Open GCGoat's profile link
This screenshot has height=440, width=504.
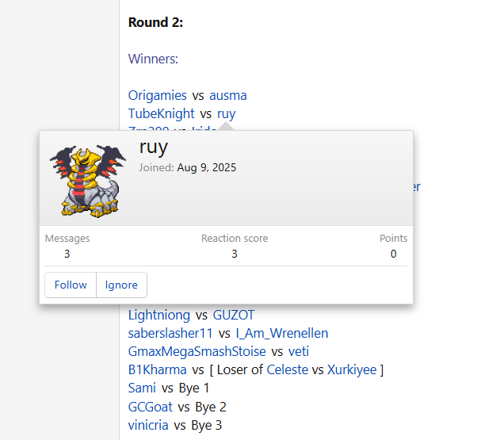[150, 407]
